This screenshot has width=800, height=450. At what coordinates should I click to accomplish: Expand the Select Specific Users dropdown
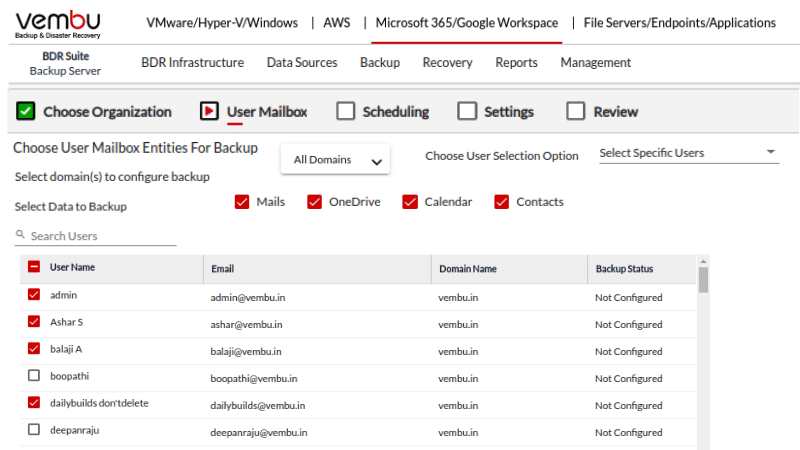pos(689,153)
